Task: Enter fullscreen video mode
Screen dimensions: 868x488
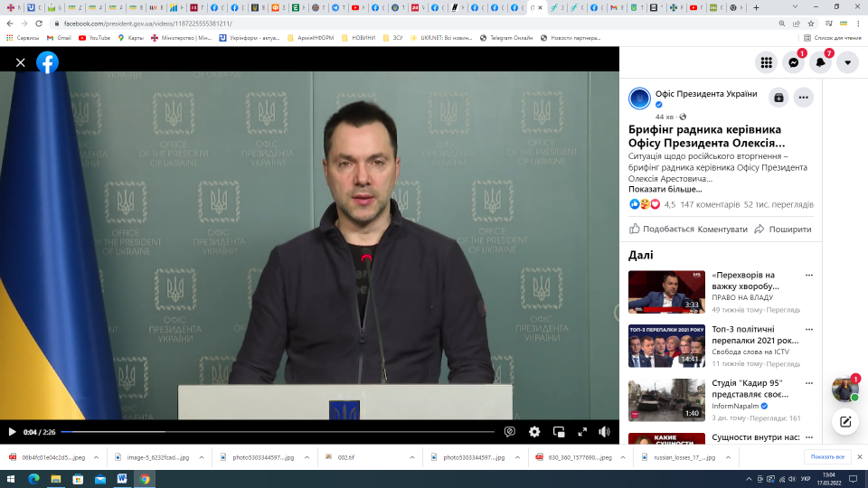Action: (x=582, y=432)
